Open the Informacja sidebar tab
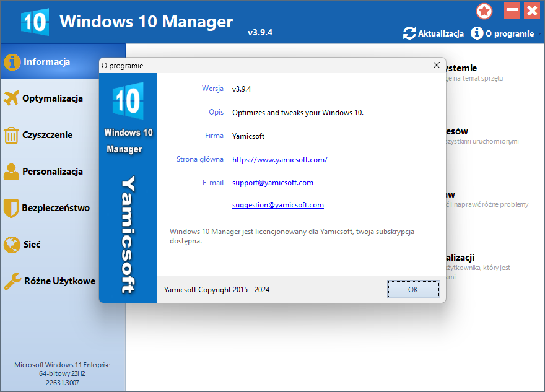 [50, 61]
